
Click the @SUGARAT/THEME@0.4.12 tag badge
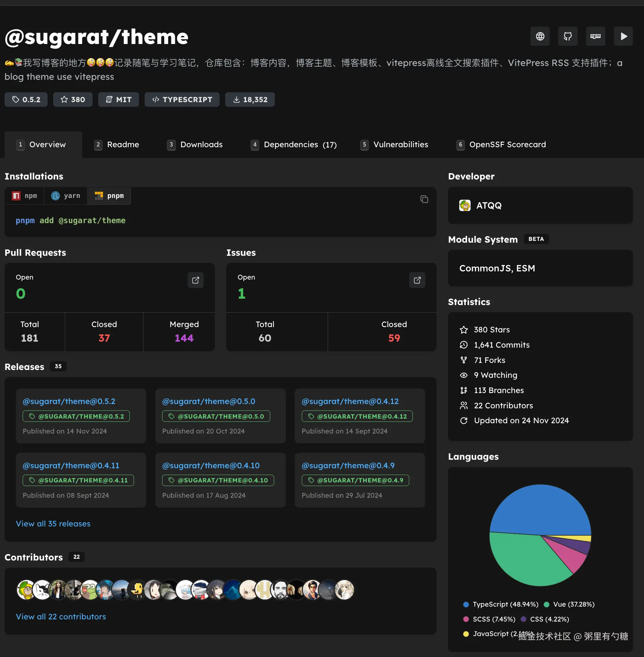357,416
